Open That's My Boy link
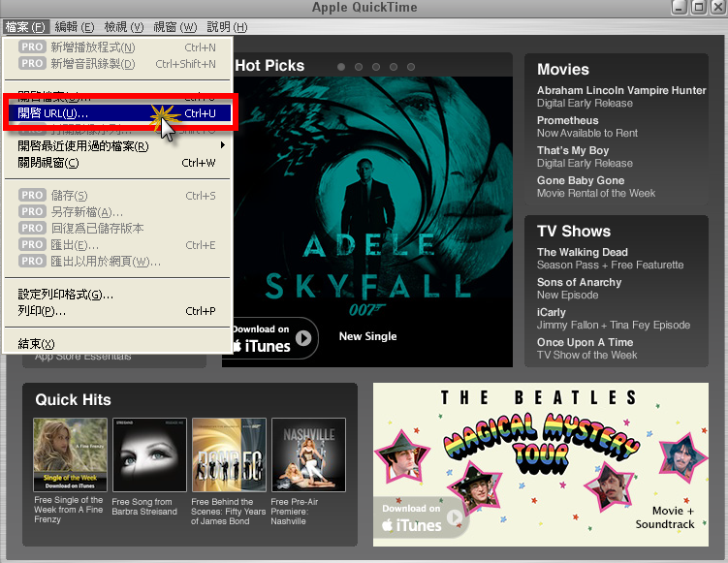This screenshot has height=563, width=728. (x=573, y=150)
